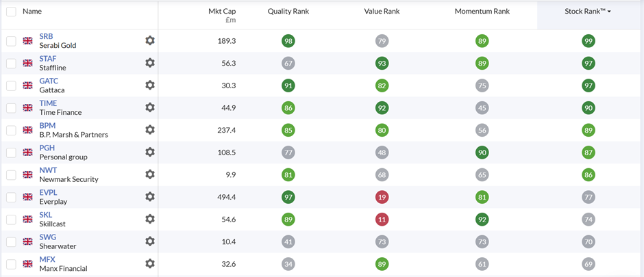Click the gear icon beside Staffline

click(x=150, y=63)
